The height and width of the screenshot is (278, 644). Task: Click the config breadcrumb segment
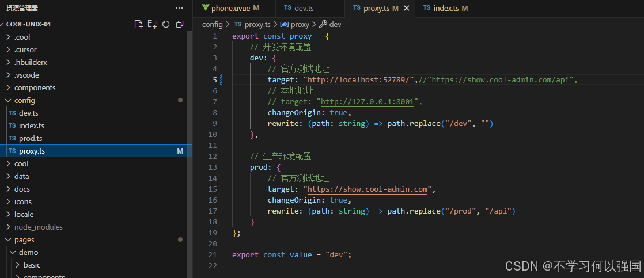point(213,25)
